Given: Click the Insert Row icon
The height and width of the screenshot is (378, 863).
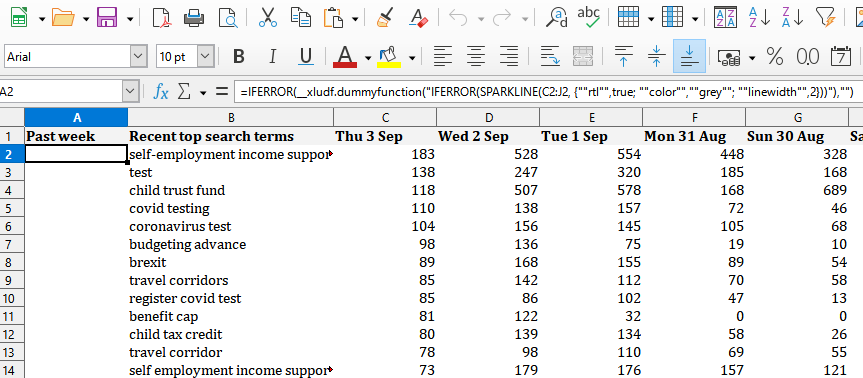Looking at the screenshot, I should 629,18.
